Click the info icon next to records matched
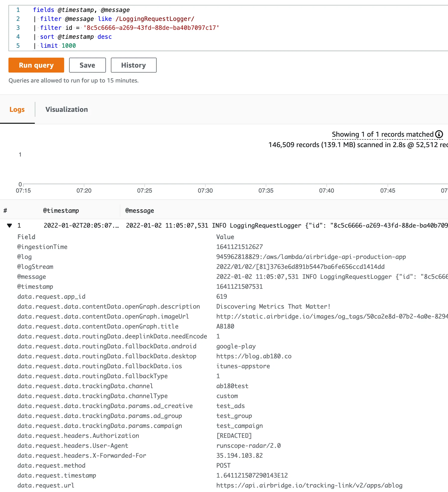This screenshot has width=448, height=492. [x=439, y=134]
